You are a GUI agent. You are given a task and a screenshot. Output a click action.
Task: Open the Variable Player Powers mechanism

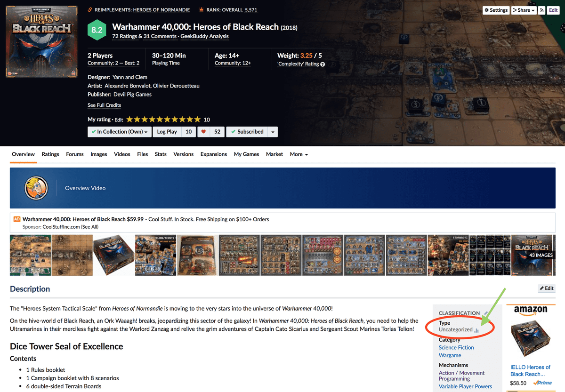coord(465,387)
